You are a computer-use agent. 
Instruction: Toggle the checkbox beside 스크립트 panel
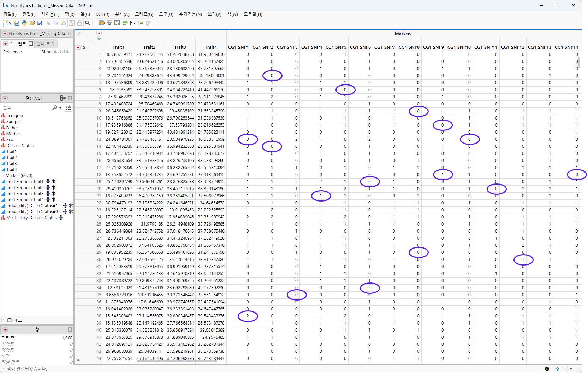point(31,43)
